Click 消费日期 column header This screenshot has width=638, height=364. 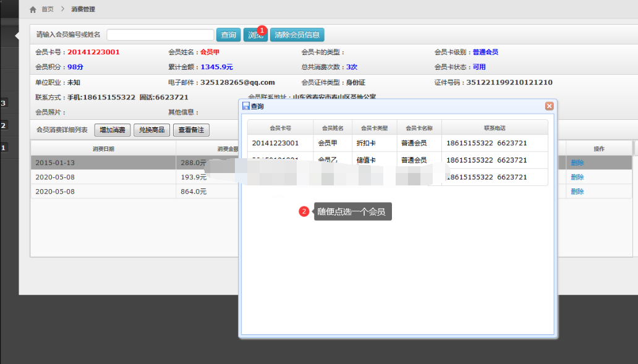pyautogui.click(x=103, y=149)
